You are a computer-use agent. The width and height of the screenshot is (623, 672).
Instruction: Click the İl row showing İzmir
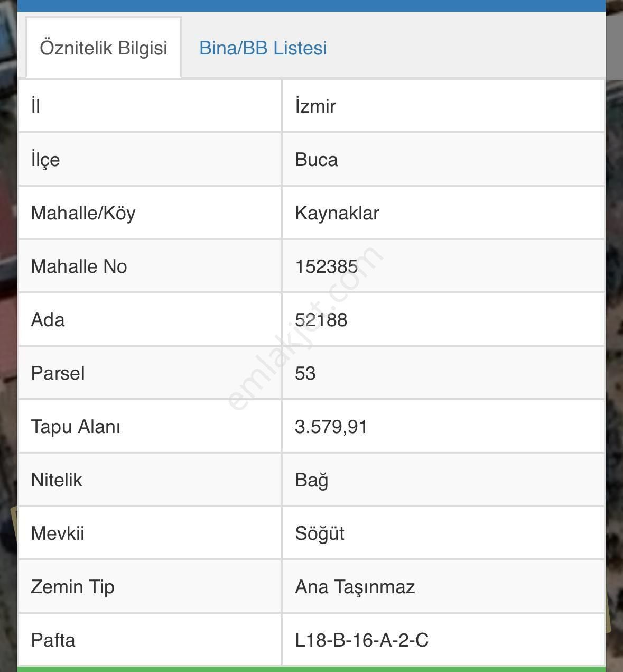(444, 105)
